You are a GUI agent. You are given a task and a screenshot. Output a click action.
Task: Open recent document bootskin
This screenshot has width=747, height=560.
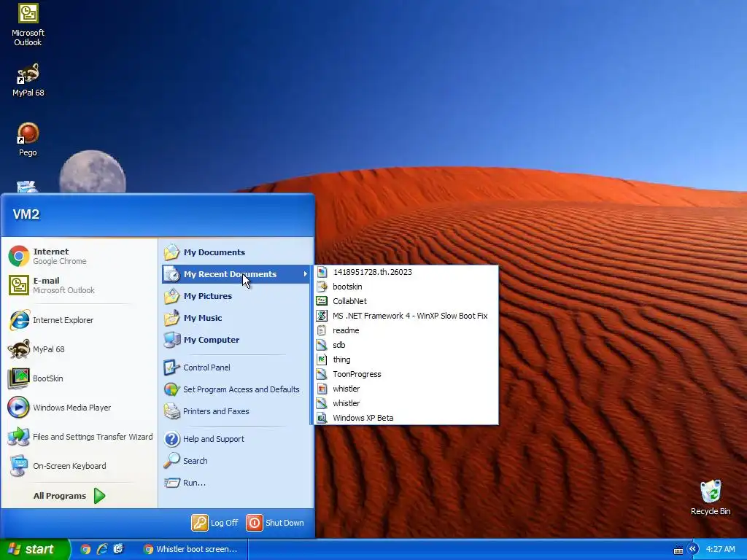406,287
